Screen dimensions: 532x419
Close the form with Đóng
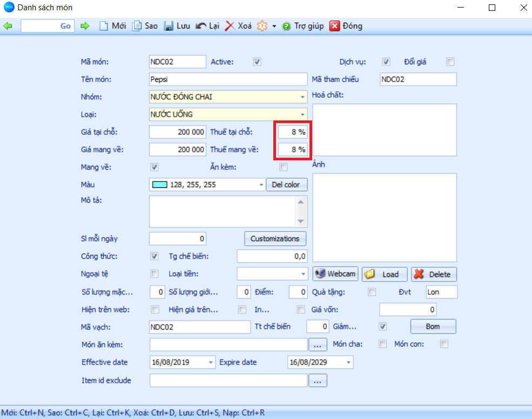(346, 26)
